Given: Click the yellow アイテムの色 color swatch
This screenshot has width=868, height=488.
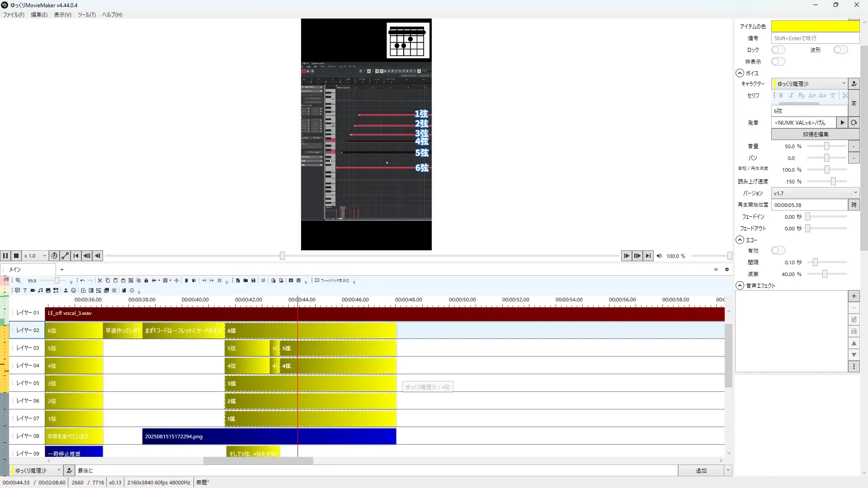Looking at the screenshot, I should [x=815, y=26].
